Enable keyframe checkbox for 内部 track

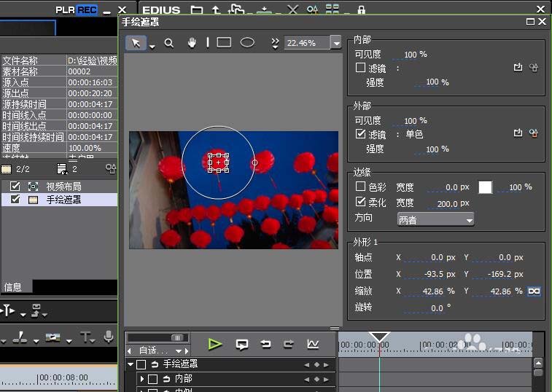[152, 379]
